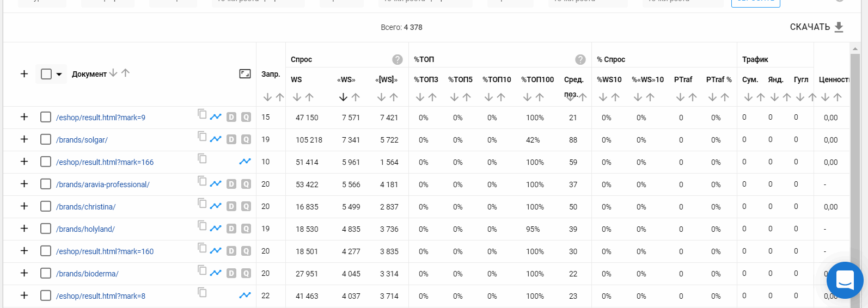Viewport: 868px width, 308px height.
Task: Check the box for /eshop/result.html?mark=9
Action: pos(46,117)
